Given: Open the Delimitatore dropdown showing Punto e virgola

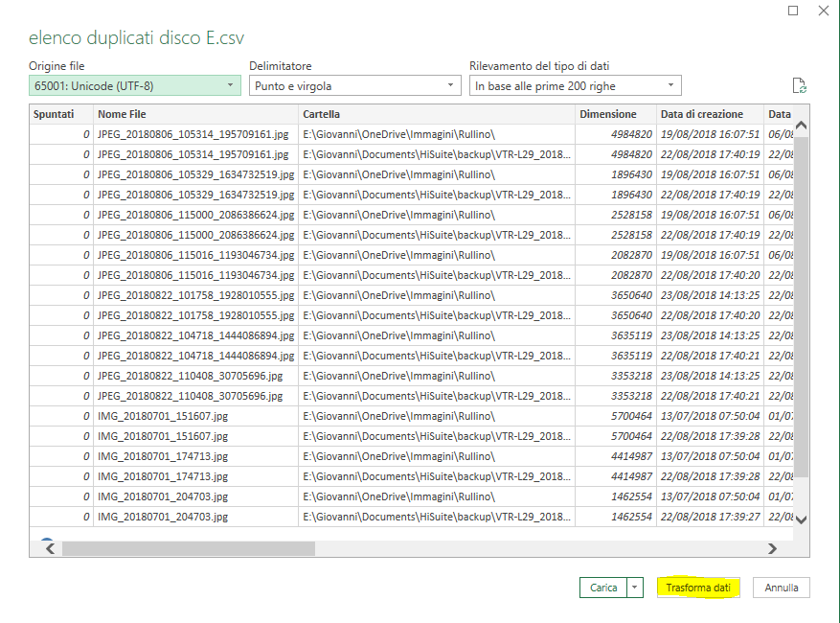Looking at the screenshot, I should pos(354,86).
